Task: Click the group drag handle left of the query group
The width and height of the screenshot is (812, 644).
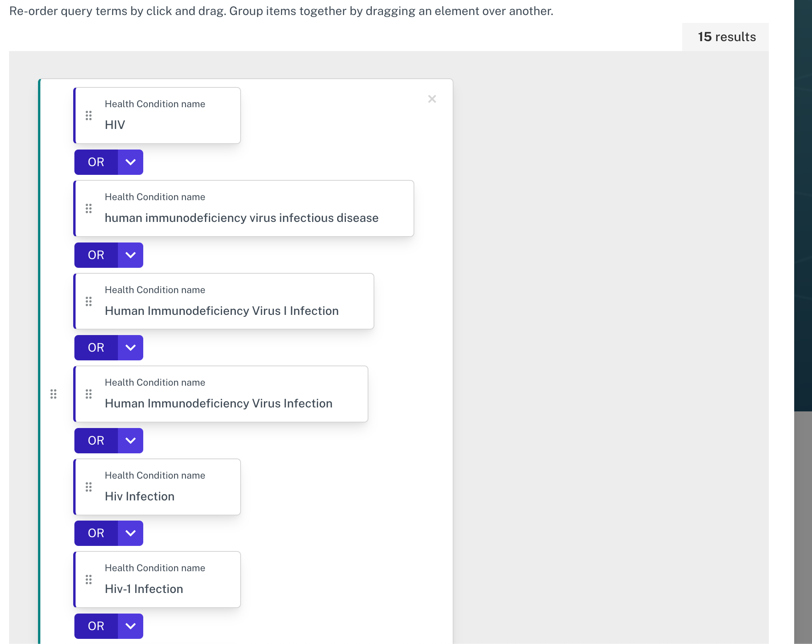Action: pyautogui.click(x=54, y=394)
